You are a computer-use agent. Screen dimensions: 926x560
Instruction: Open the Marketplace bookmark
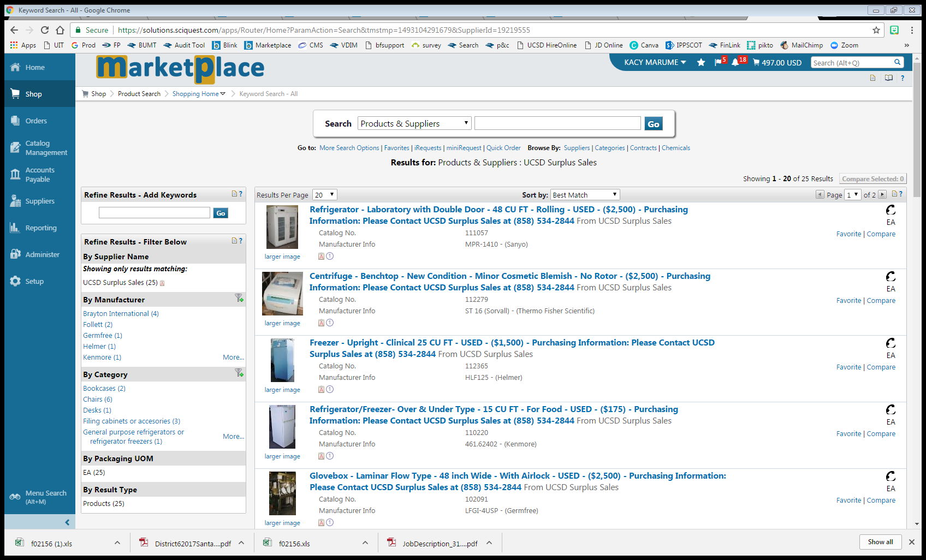pos(268,45)
